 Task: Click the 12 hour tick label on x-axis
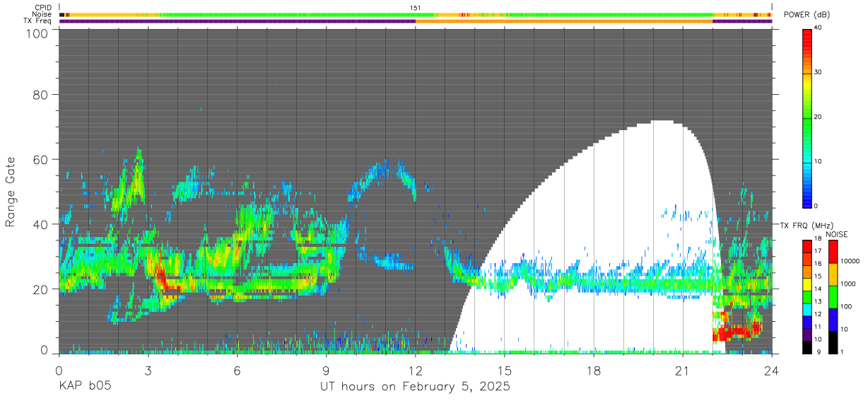pos(416,371)
